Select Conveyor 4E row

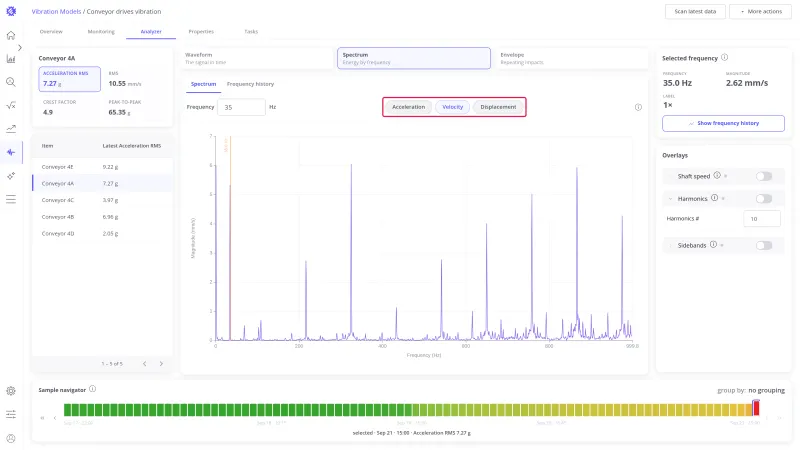coord(103,167)
